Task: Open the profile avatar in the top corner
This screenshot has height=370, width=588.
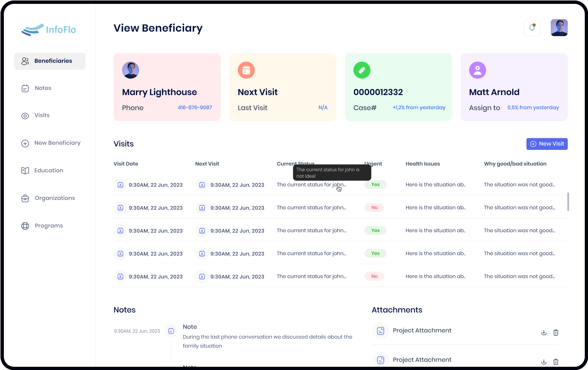Action: [x=559, y=28]
